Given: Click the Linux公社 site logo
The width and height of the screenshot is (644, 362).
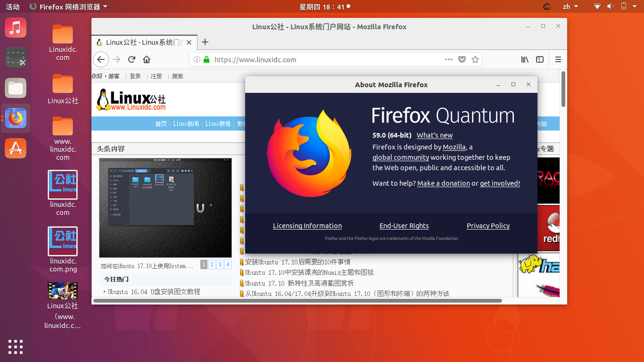Looking at the screenshot, I should [x=131, y=99].
